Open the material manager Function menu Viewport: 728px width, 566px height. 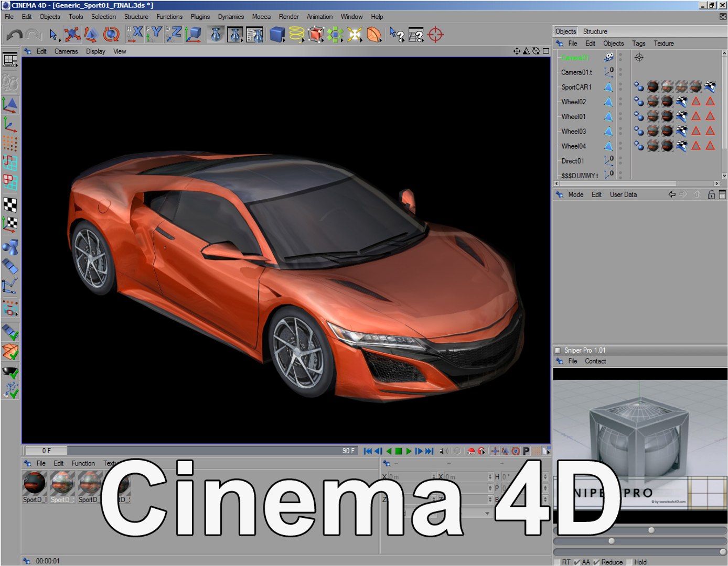[83, 463]
